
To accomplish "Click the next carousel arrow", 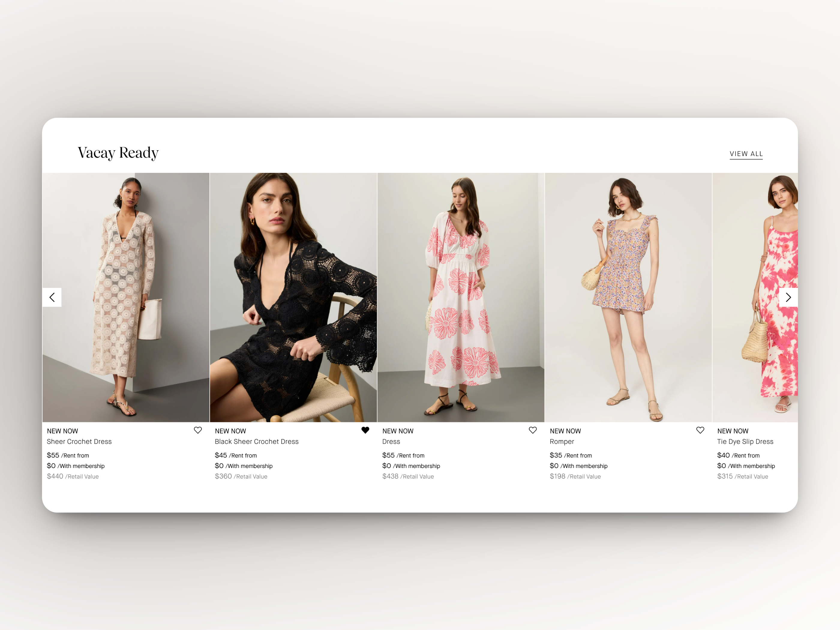I will [788, 297].
